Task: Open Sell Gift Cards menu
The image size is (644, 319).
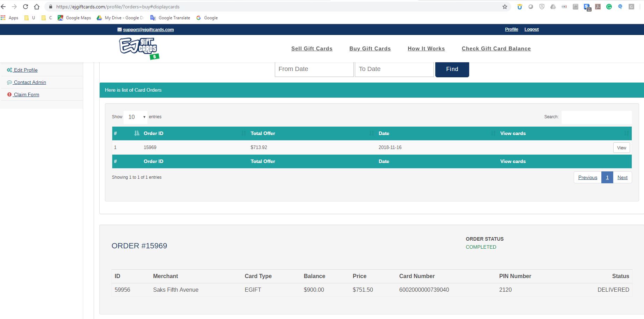Action: pyautogui.click(x=312, y=49)
